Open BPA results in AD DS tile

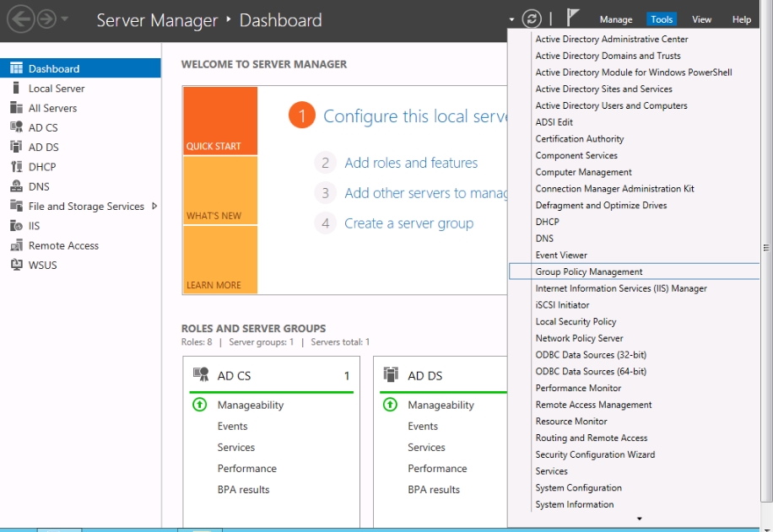[434, 490]
